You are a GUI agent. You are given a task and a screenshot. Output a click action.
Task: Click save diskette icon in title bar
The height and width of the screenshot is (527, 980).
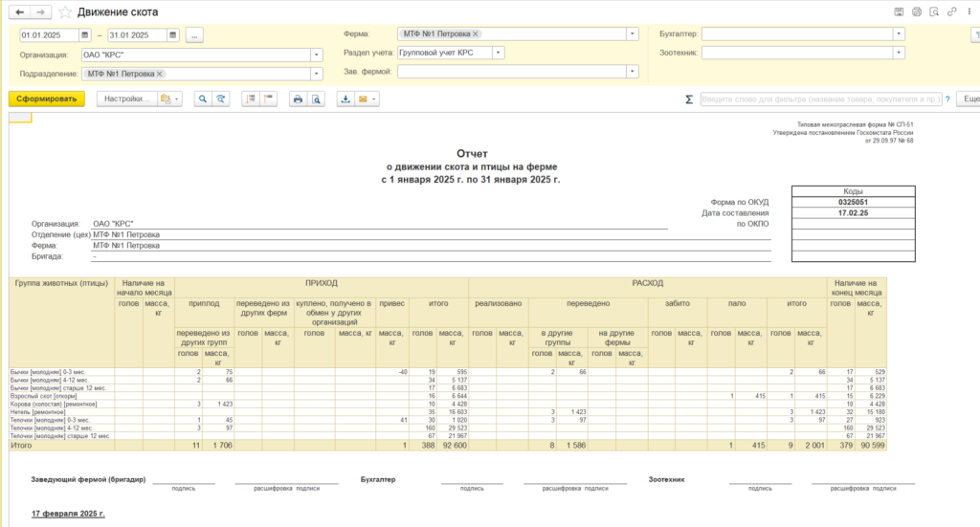tap(899, 11)
